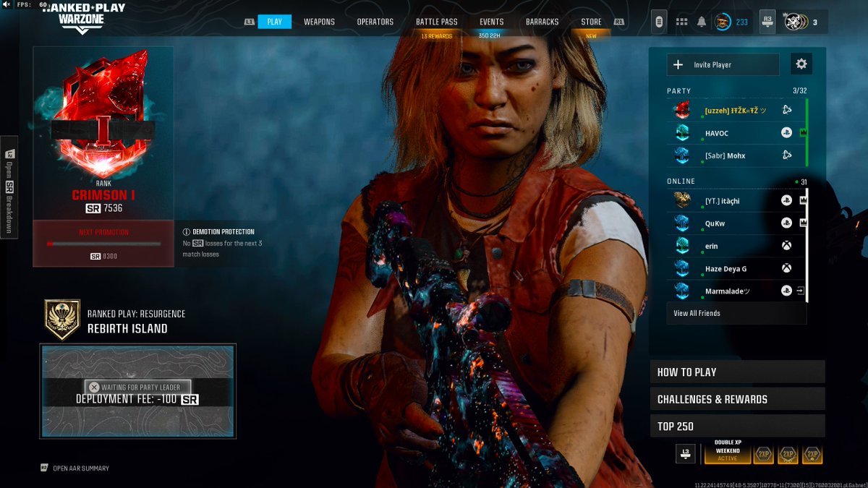Click the join icon on Marmalade row
Viewport: 868px width, 488px height.
point(801,291)
